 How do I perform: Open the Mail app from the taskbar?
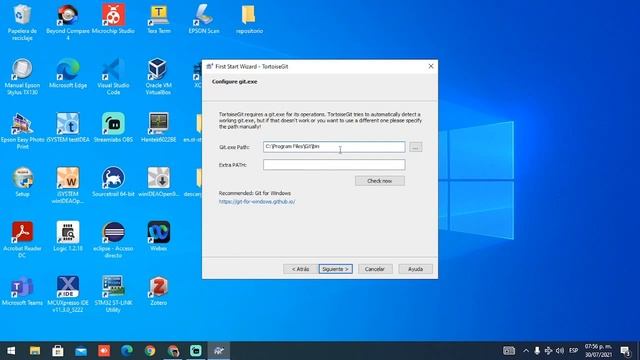(x=81, y=351)
